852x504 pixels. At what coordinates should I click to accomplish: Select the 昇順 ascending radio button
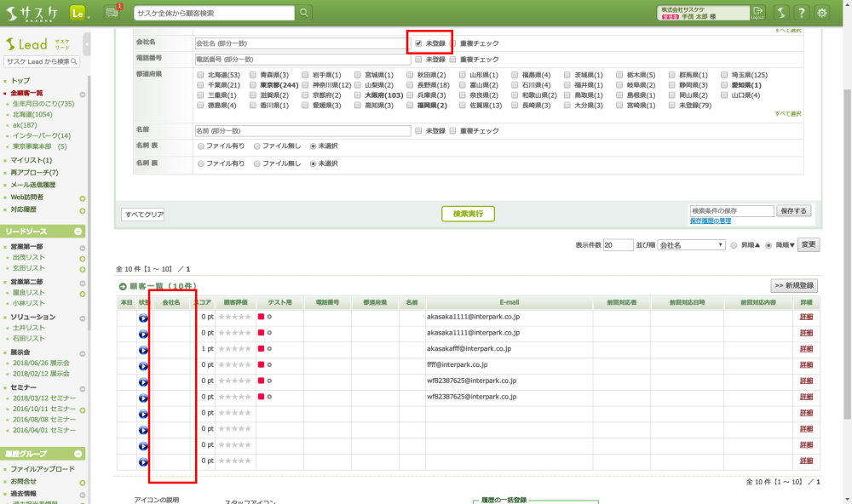pyautogui.click(x=734, y=245)
